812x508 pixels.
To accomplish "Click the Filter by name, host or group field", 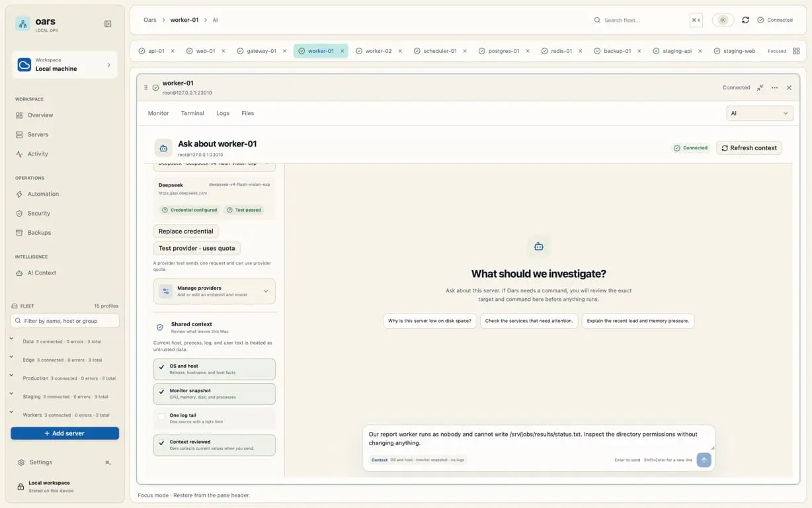I will tap(65, 321).
